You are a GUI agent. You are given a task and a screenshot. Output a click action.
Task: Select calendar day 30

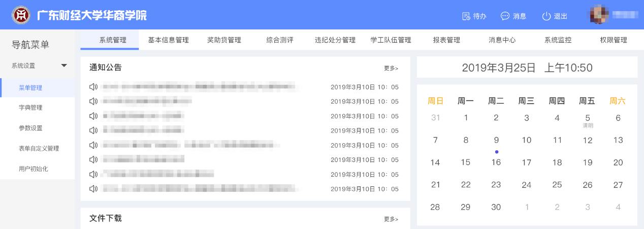[x=496, y=207]
